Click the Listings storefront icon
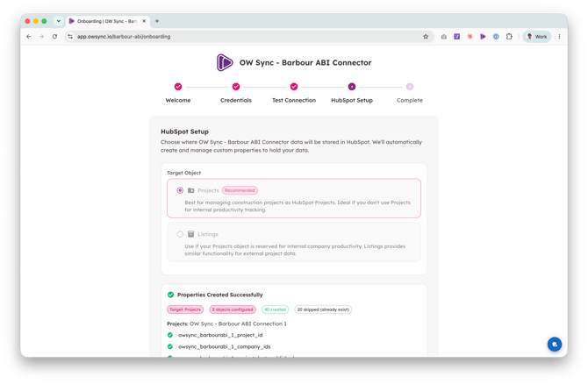The image size is (588, 384). (x=190, y=235)
